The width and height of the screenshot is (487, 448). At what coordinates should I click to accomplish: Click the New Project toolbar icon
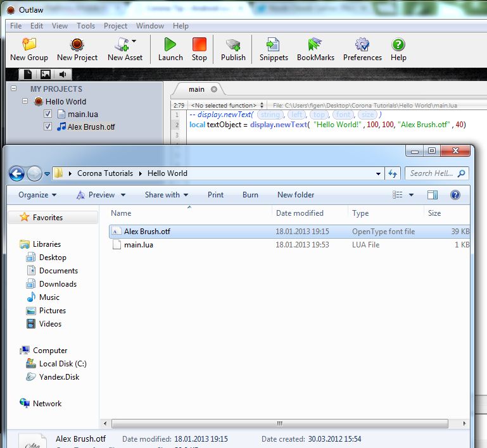pos(77,44)
